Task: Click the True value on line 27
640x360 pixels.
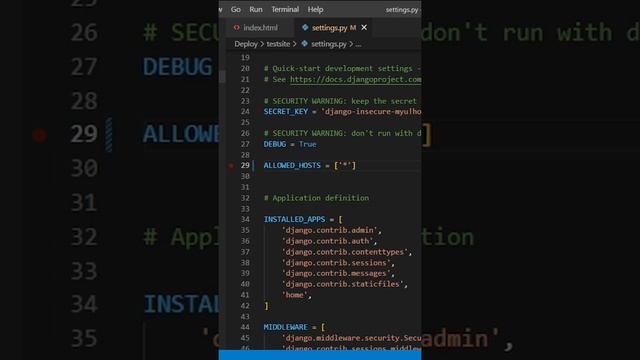Action: pyautogui.click(x=308, y=144)
